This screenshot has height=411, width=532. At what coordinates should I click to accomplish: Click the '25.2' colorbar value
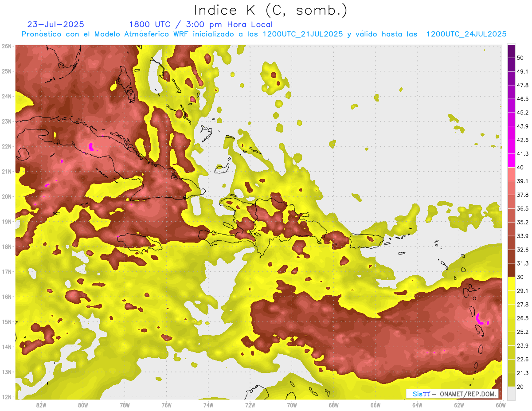[523, 332]
